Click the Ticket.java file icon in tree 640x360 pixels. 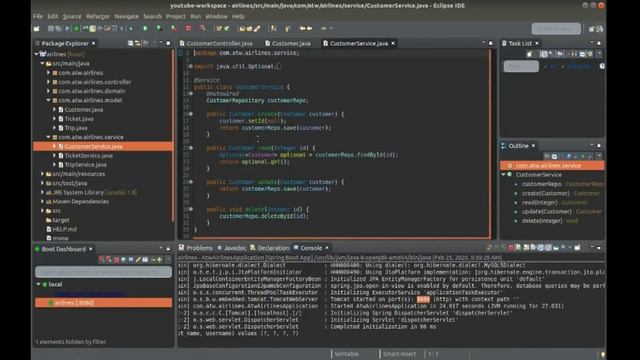[61, 119]
